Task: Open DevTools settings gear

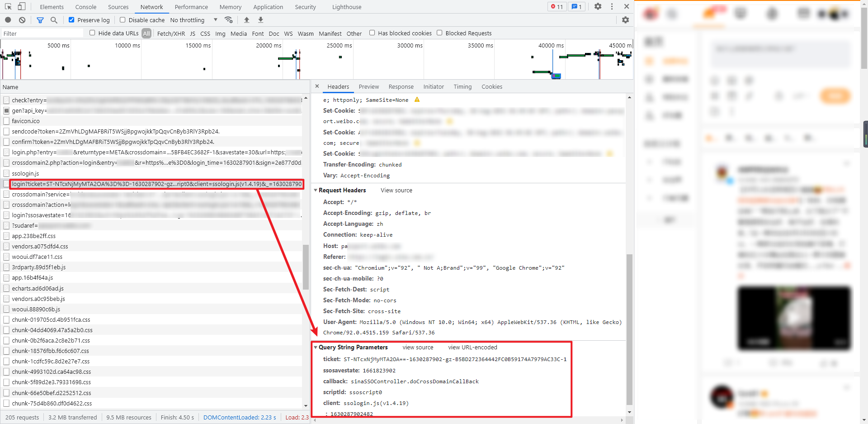Action: pos(598,7)
